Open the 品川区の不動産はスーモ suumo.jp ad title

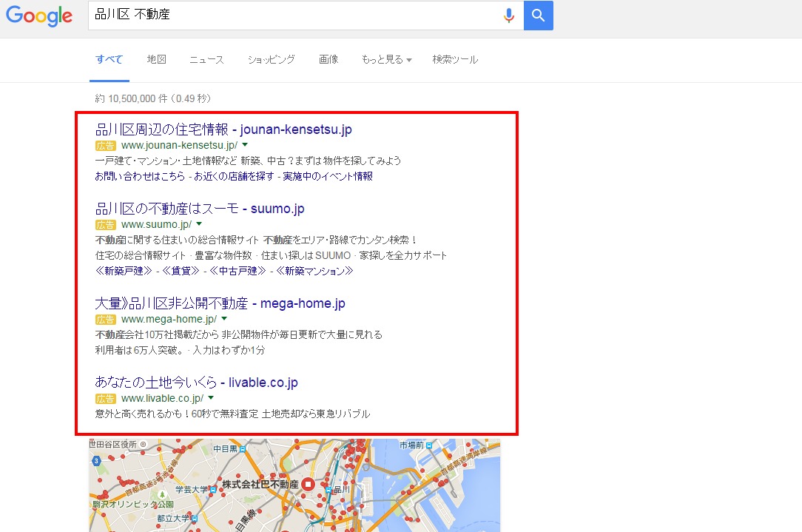tap(200, 208)
